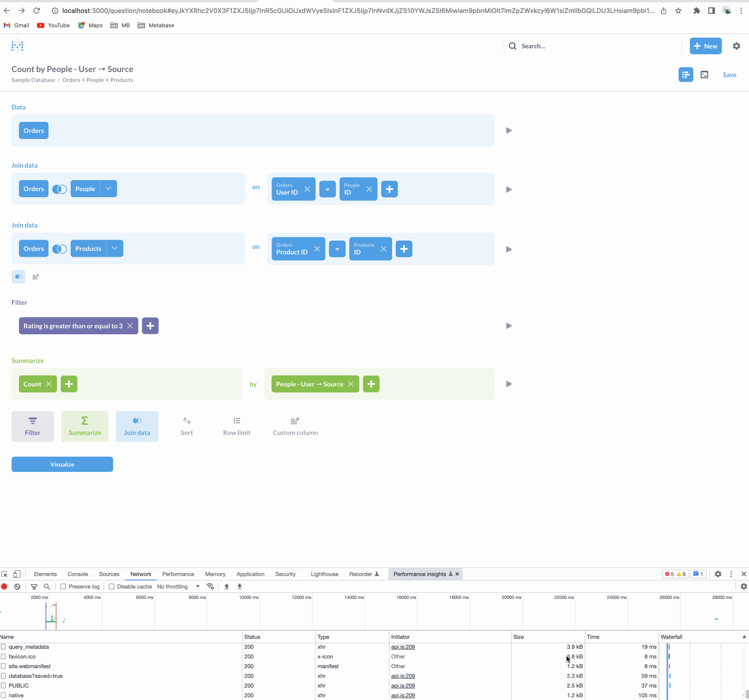Click the Visualize button
The width and height of the screenshot is (749, 700).
point(62,465)
